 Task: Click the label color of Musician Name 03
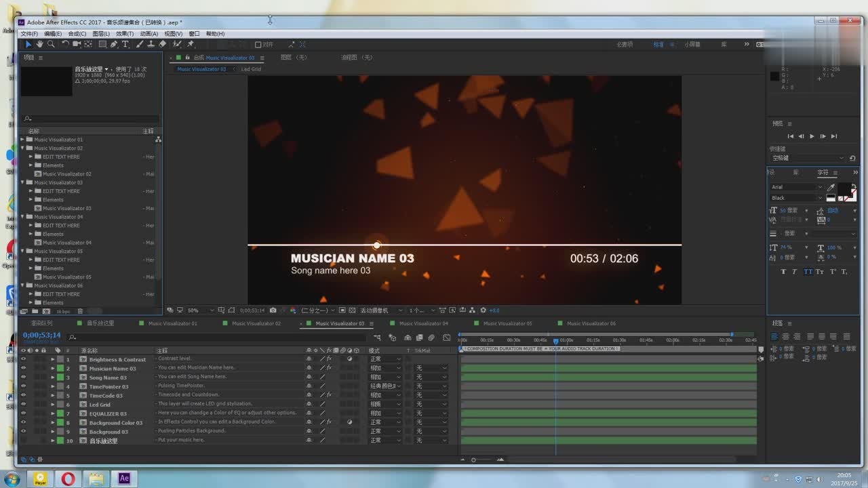pos(60,368)
